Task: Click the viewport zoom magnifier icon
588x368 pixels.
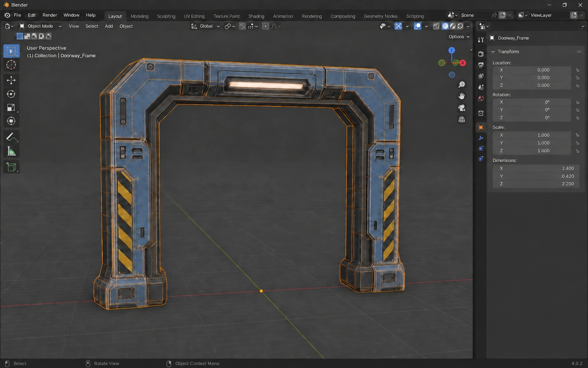Action: pyautogui.click(x=462, y=85)
